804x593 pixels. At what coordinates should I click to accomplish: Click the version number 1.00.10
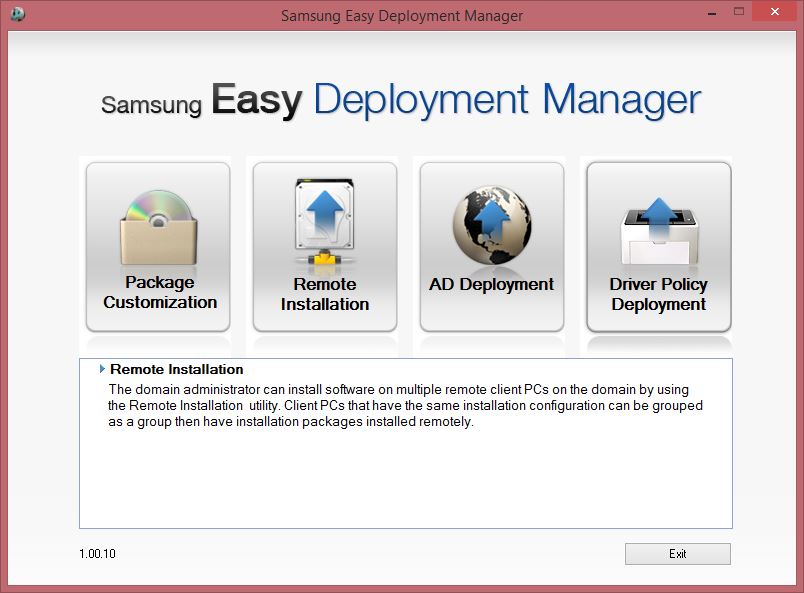click(x=96, y=553)
